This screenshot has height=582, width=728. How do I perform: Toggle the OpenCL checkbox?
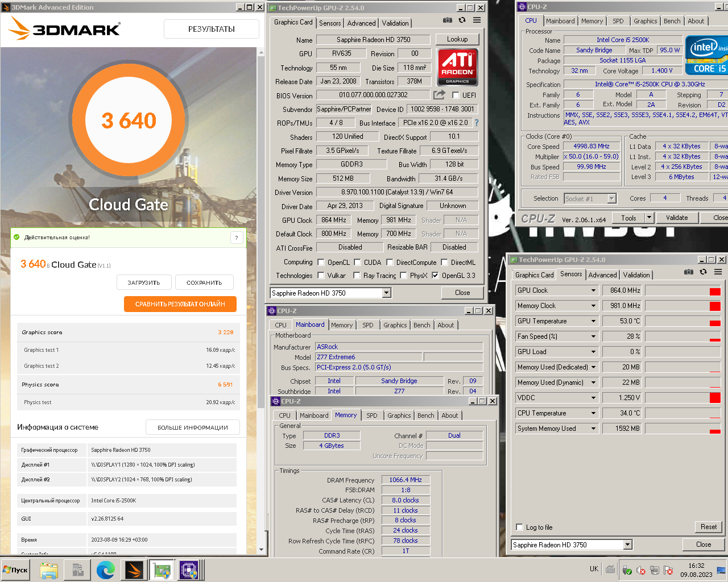click(x=321, y=263)
